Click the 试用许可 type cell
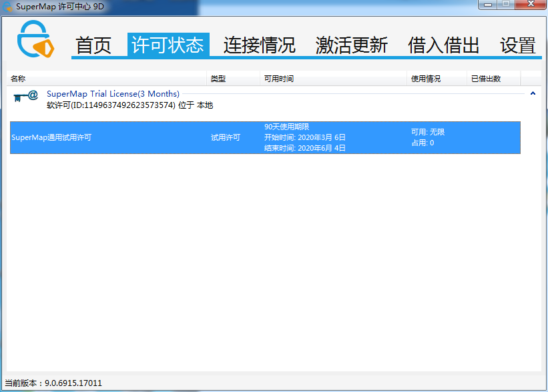 pos(226,137)
